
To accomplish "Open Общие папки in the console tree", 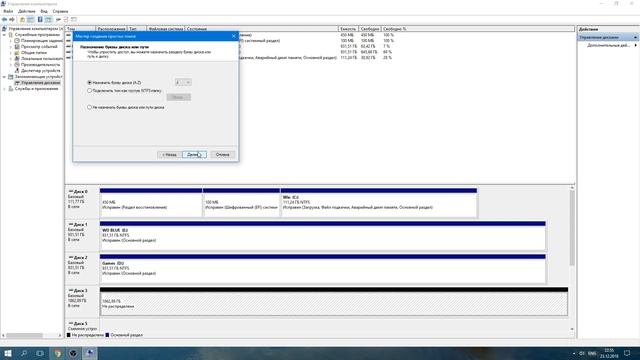I will (34, 53).
